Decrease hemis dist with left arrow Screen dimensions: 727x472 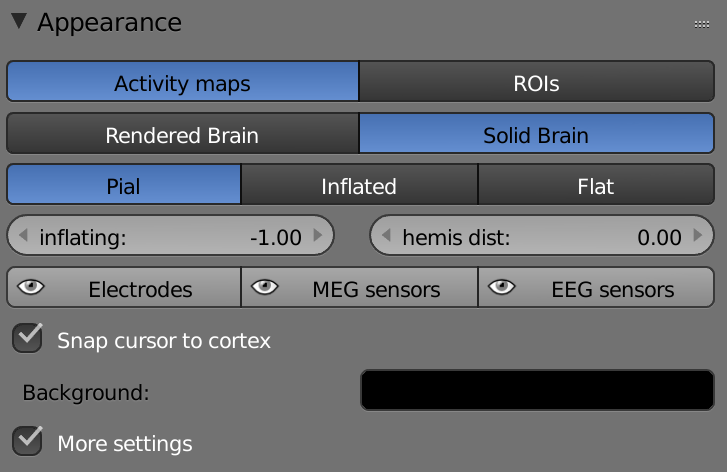coord(386,235)
